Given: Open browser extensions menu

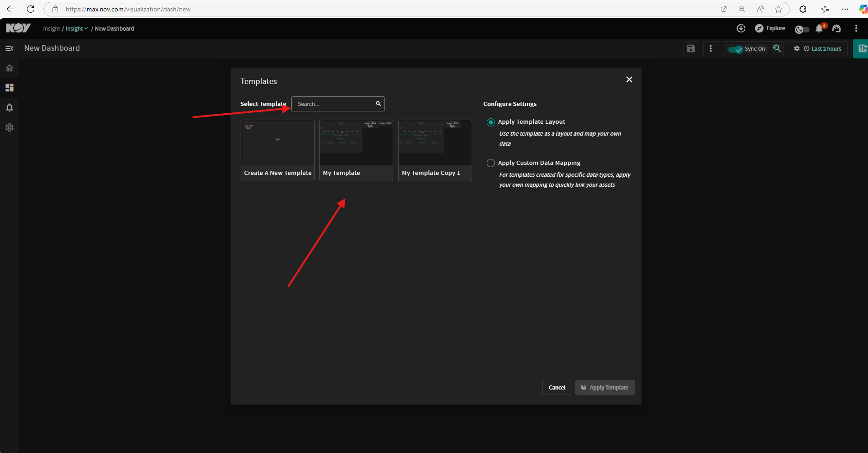Looking at the screenshot, I should click(x=803, y=9).
